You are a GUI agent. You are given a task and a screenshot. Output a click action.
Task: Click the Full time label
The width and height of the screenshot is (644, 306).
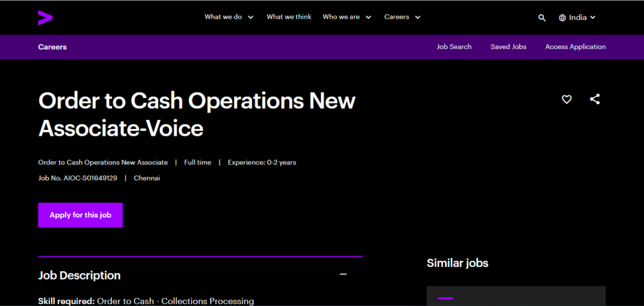197,163
